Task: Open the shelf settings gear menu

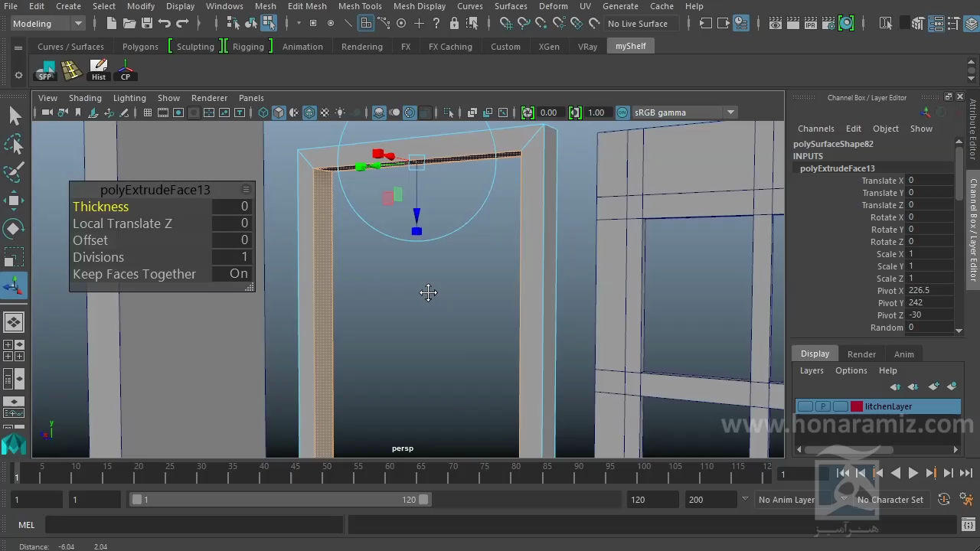Action: click(18, 75)
